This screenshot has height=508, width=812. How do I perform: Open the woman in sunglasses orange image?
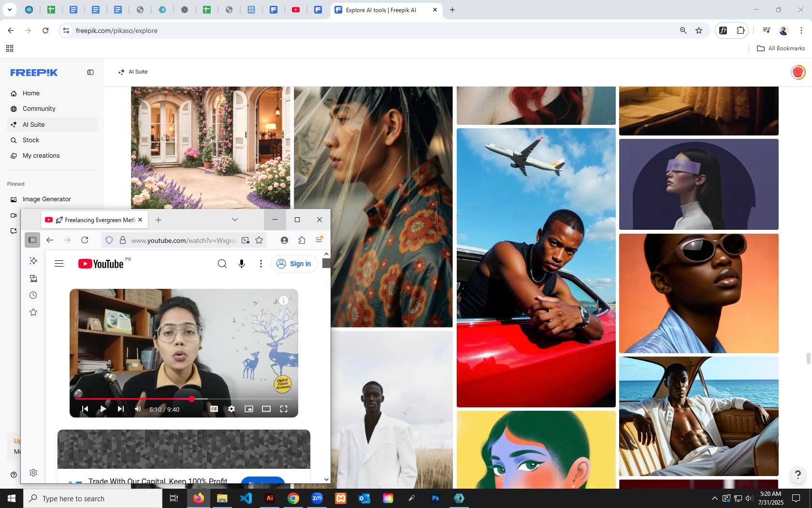pyautogui.click(x=699, y=293)
